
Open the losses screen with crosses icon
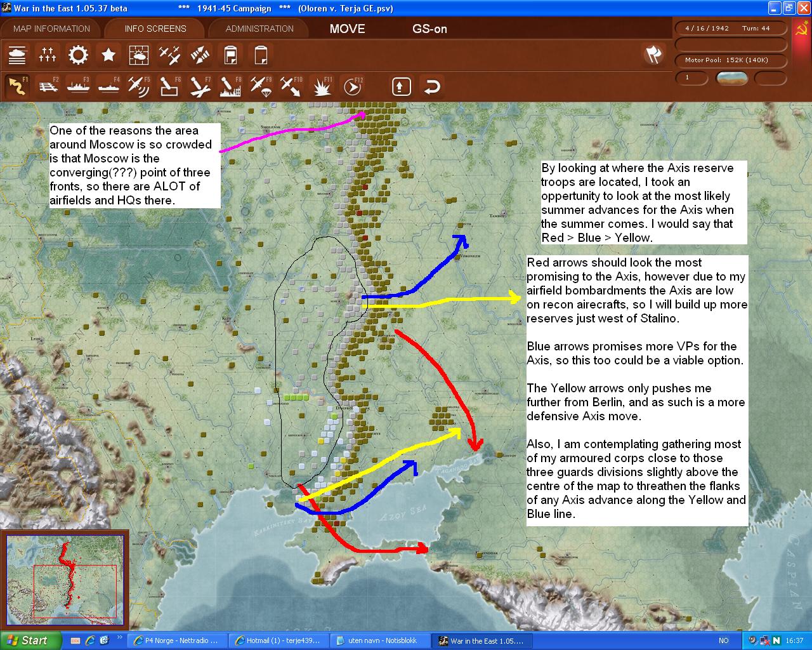(48, 56)
